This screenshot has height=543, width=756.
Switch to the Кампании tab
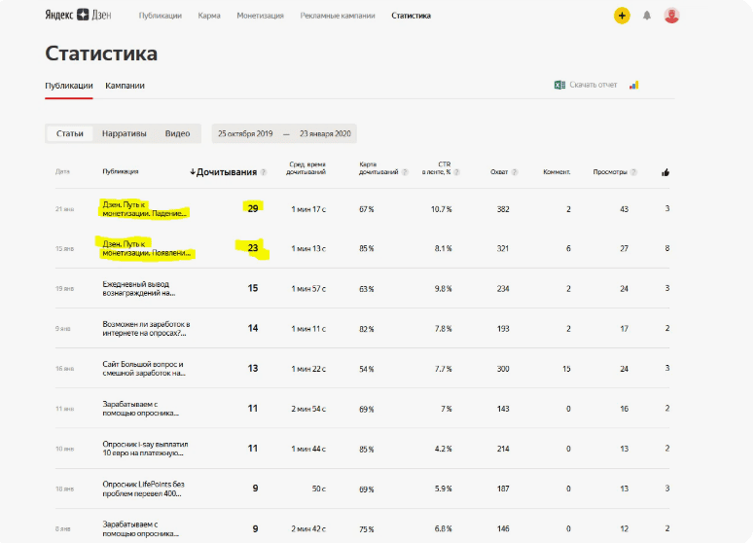point(125,86)
